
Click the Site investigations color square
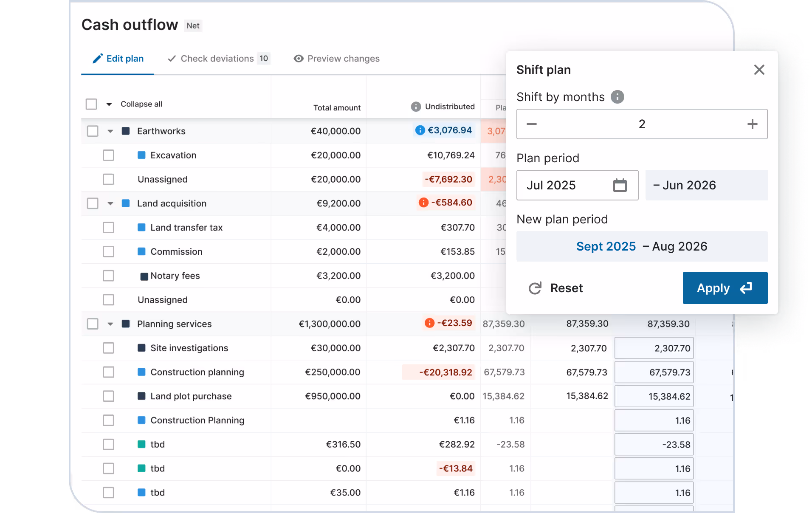coord(142,348)
